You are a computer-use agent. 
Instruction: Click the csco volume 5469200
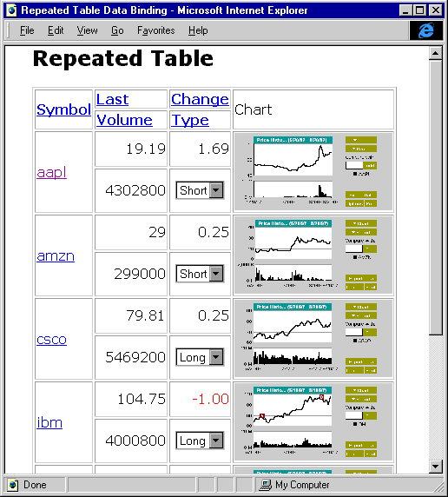click(135, 357)
